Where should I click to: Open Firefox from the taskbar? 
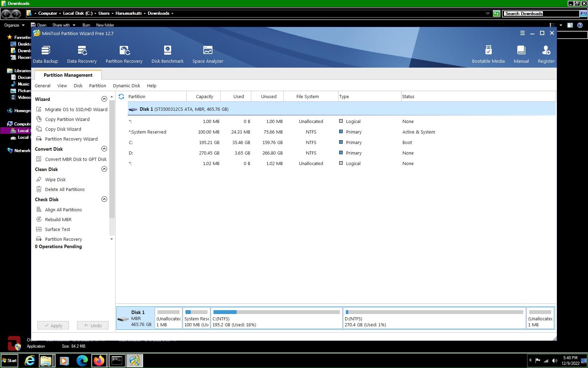click(99, 360)
